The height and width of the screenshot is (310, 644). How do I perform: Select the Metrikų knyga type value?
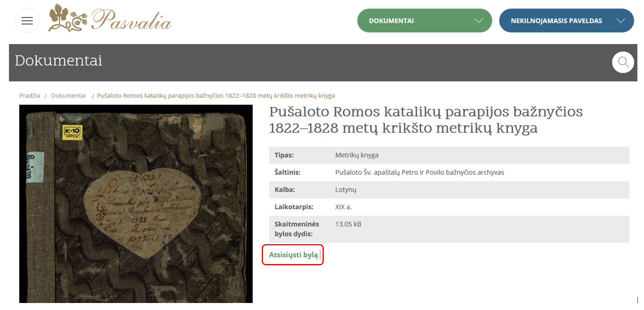click(356, 155)
